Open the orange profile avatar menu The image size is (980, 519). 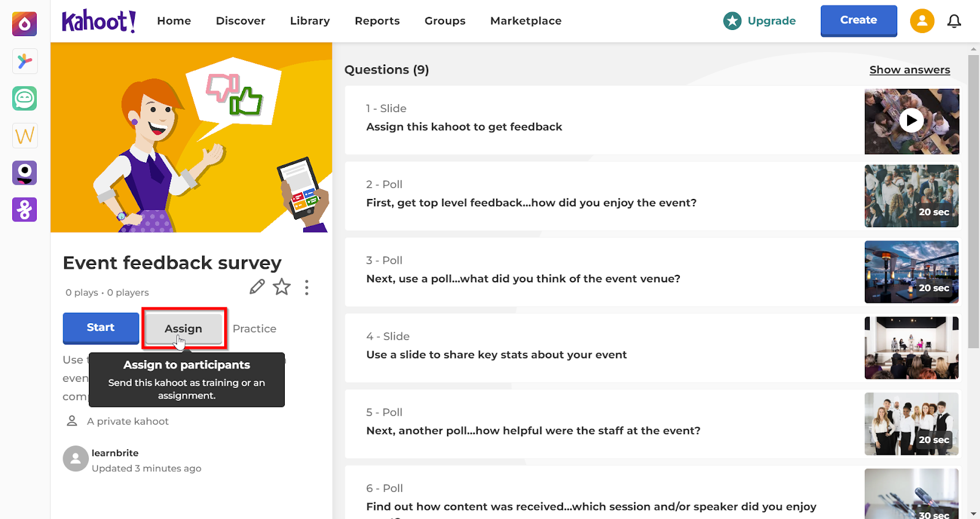click(x=922, y=21)
